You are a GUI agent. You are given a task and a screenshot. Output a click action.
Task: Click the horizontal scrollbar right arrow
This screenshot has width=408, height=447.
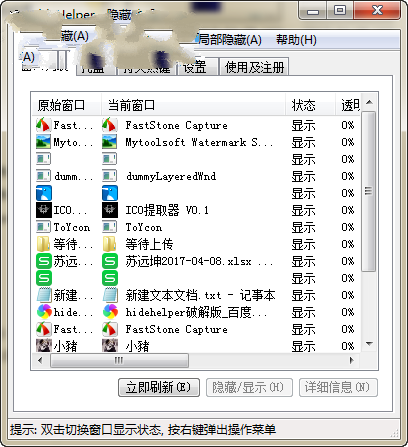click(352, 360)
